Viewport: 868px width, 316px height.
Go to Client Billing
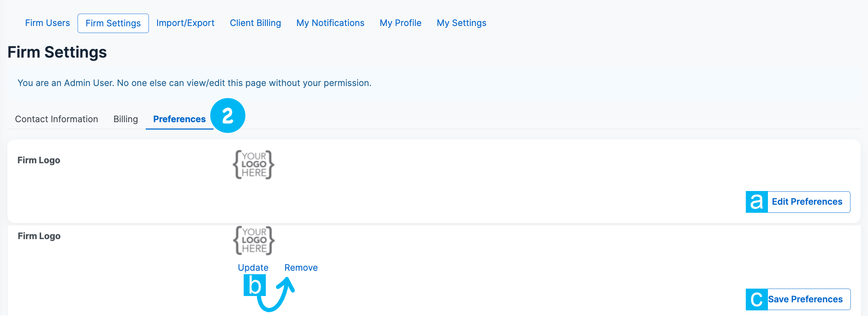(255, 23)
